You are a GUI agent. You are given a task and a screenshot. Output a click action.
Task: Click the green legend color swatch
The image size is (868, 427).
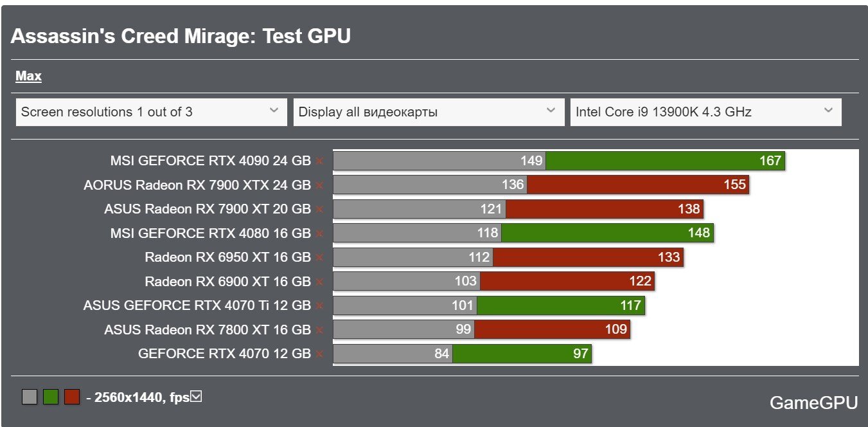(x=51, y=397)
